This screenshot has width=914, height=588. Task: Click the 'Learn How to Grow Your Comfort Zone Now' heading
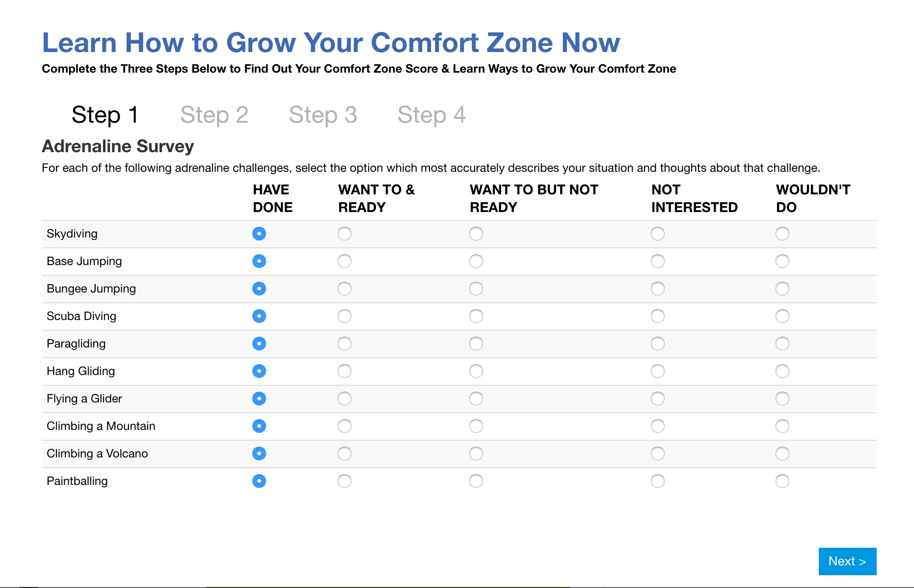331,43
